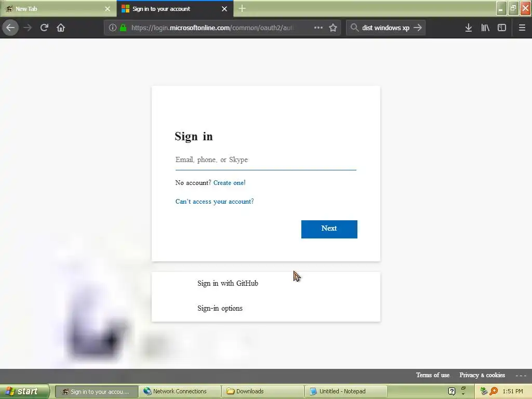
Task: Switch to Untitled - Notepad in taskbar
Action: [x=345, y=391]
